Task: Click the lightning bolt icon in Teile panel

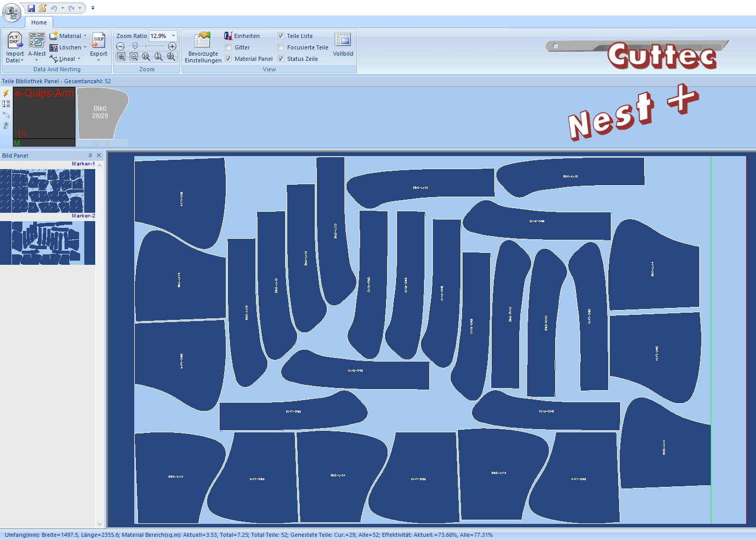Action: [x=6, y=93]
